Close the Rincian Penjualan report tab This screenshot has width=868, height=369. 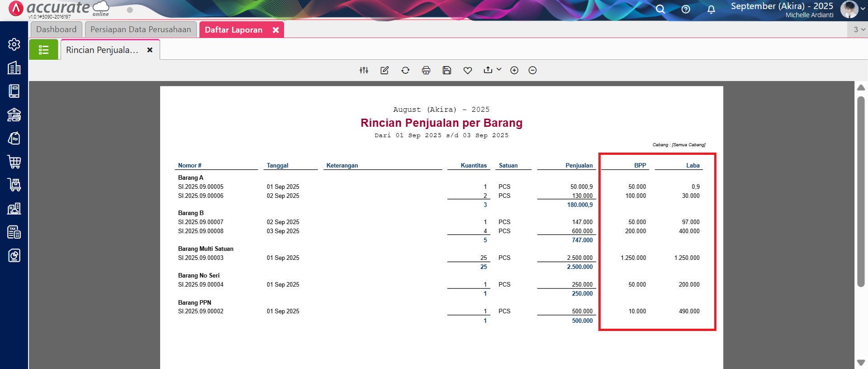pos(150,50)
